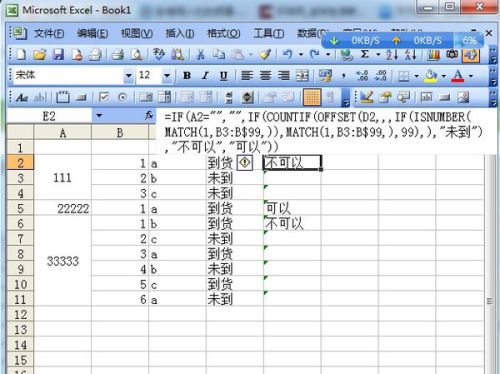Align cell text right

(x=284, y=76)
